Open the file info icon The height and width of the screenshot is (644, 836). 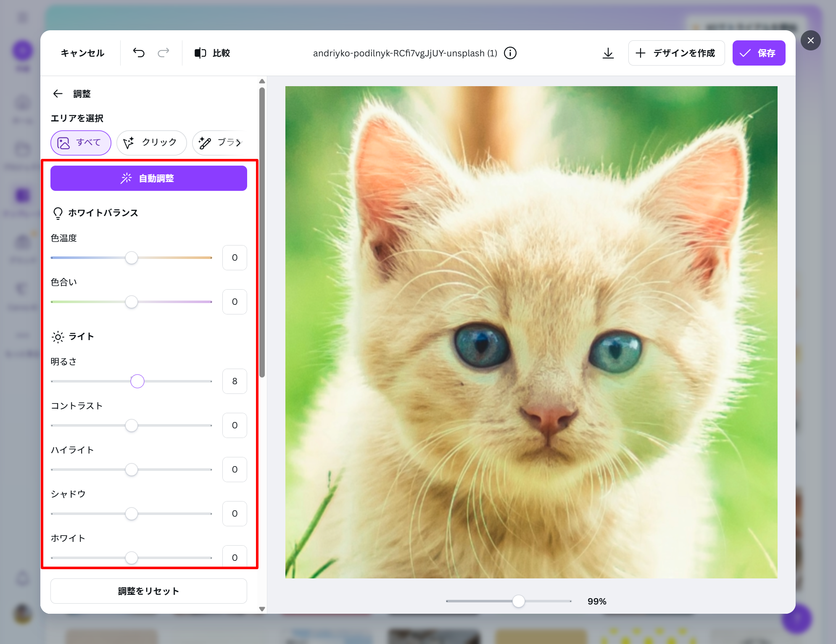[x=510, y=53]
